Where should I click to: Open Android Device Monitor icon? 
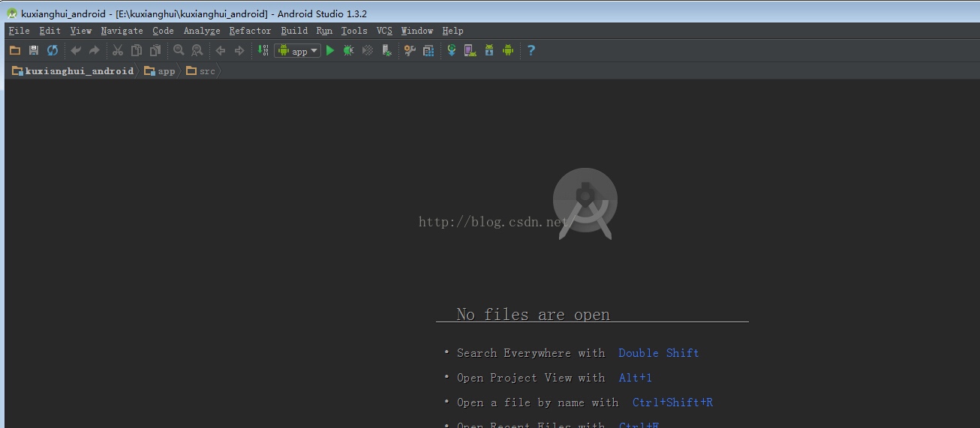point(508,50)
